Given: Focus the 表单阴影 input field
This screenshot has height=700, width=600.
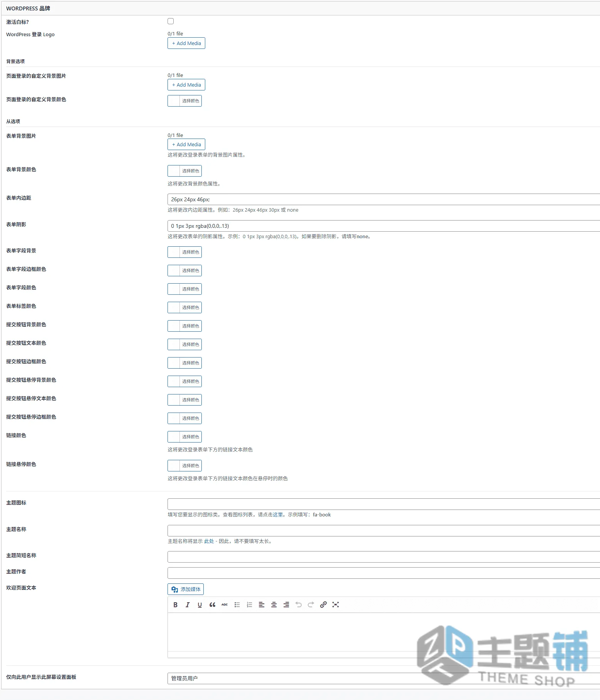Looking at the screenshot, I should point(384,226).
